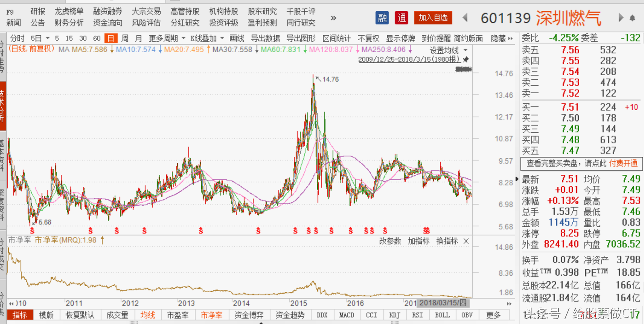The width and height of the screenshot is (644, 324).
Task: Click 改参数 to change parameters
Action: click(x=390, y=241)
